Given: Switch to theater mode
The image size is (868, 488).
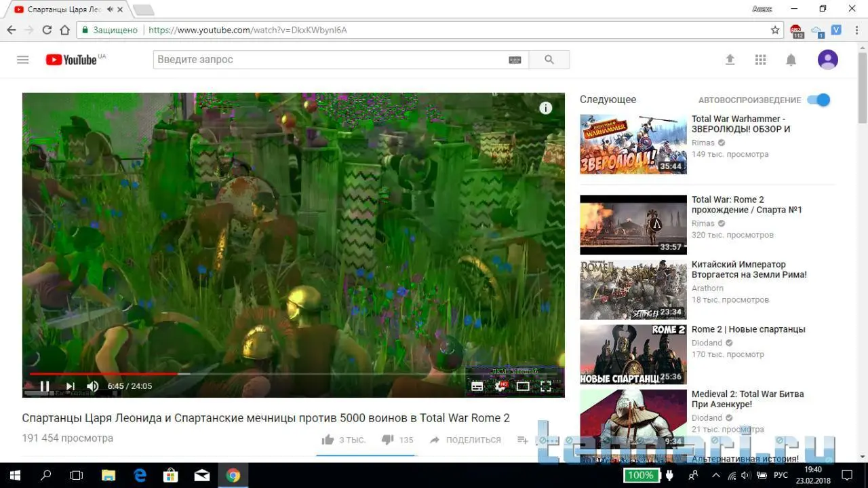Looking at the screenshot, I should coord(523,386).
